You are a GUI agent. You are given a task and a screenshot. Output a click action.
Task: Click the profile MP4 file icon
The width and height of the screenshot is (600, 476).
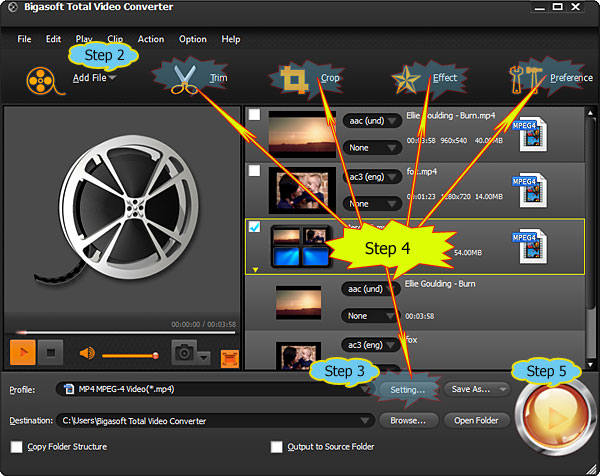[69, 389]
